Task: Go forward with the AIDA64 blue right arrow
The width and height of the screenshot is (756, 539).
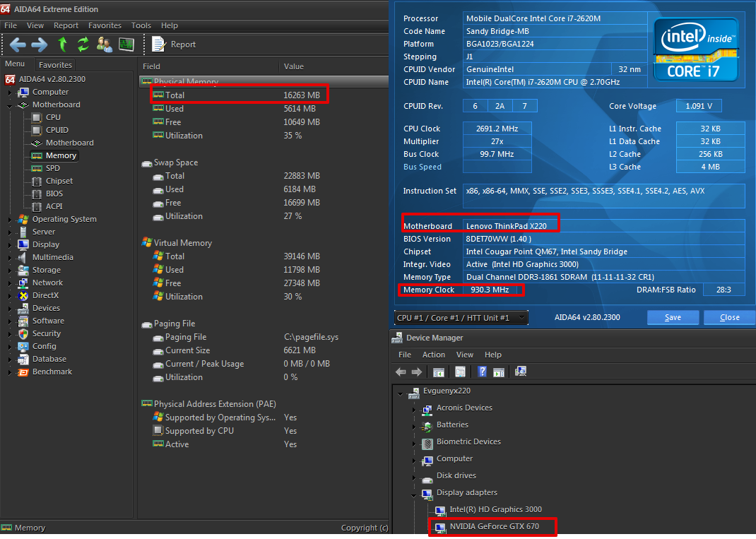Action: point(40,45)
